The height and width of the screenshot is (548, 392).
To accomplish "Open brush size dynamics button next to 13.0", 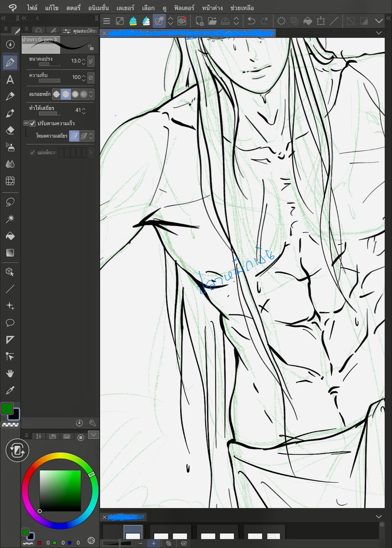I will coord(91,61).
